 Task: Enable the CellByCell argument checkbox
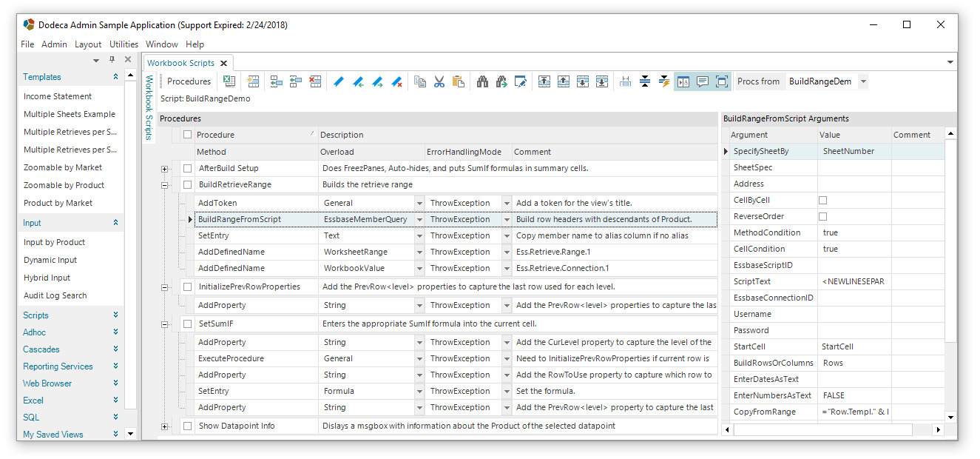point(822,200)
